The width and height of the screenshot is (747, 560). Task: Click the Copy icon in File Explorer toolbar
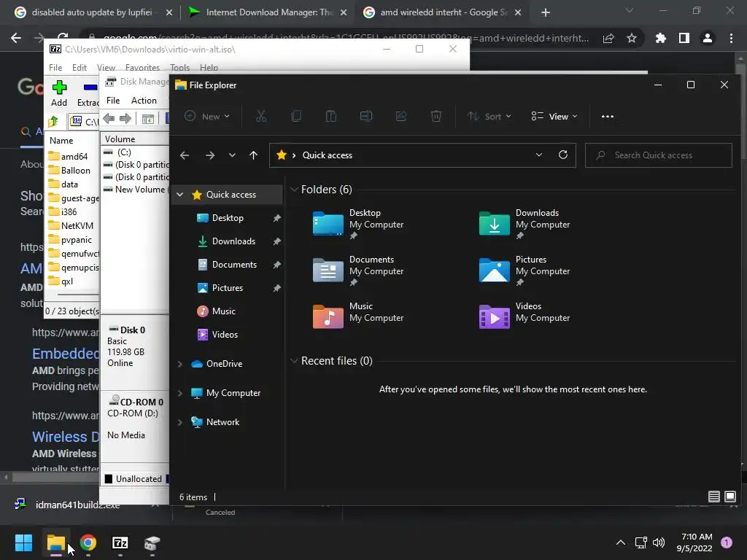pyautogui.click(x=296, y=116)
